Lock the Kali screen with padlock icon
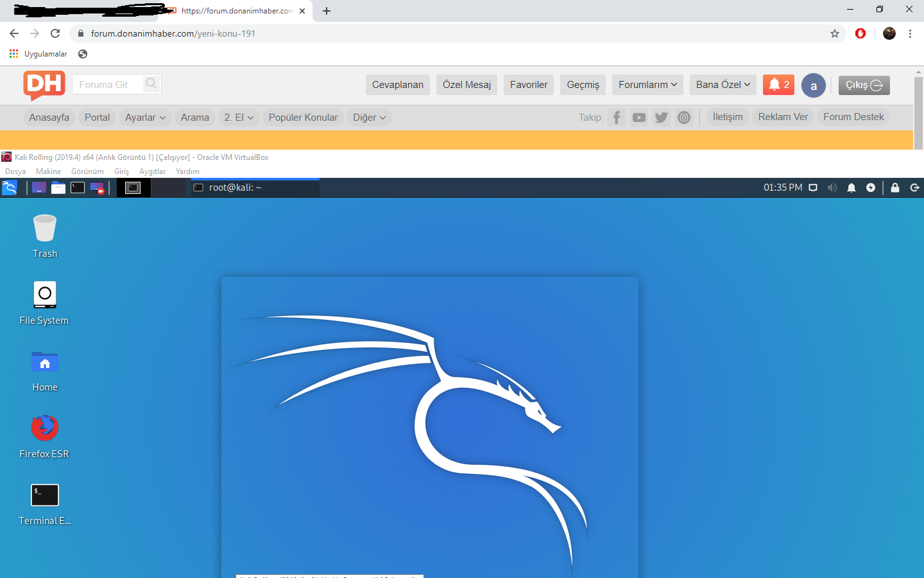Screen dimensions: 924x578 pos(895,188)
